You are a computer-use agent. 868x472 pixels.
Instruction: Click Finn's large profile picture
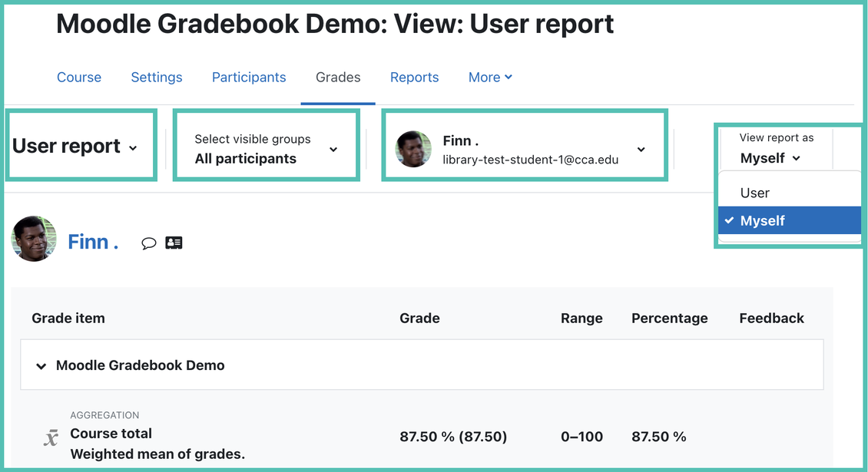coord(34,239)
